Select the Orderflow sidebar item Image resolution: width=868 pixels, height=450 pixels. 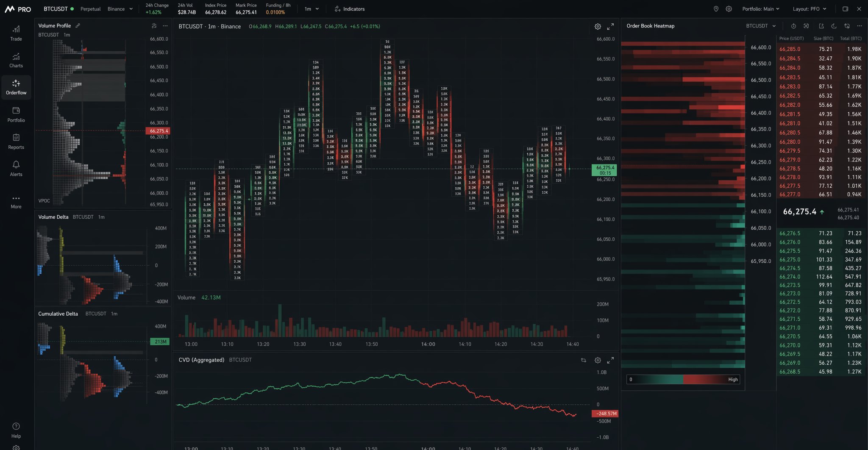(x=16, y=87)
